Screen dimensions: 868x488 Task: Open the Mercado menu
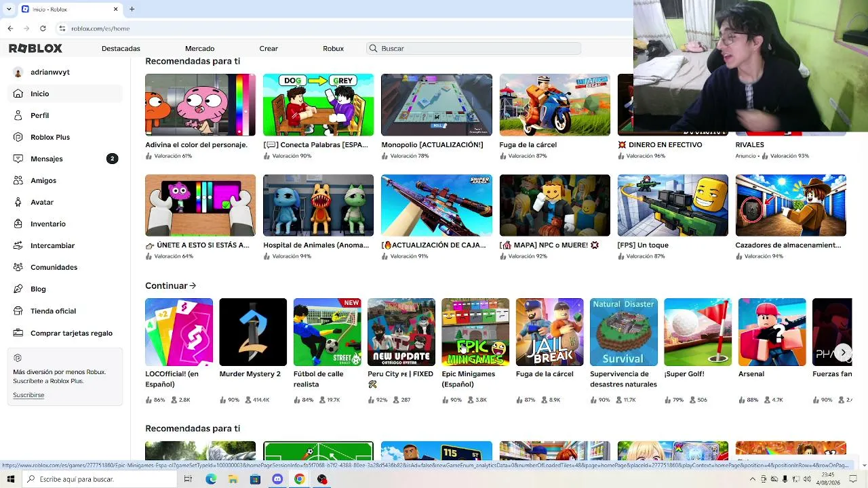click(x=199, y=49)
